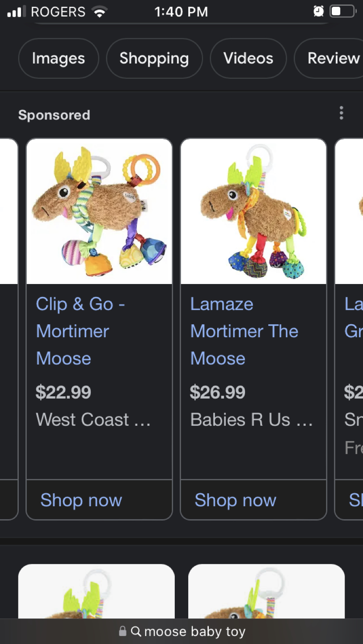The width and height of the screenshot is (363, 644).
Task: Tap the alarm clock status icon
Action: [x=318, y=11]
